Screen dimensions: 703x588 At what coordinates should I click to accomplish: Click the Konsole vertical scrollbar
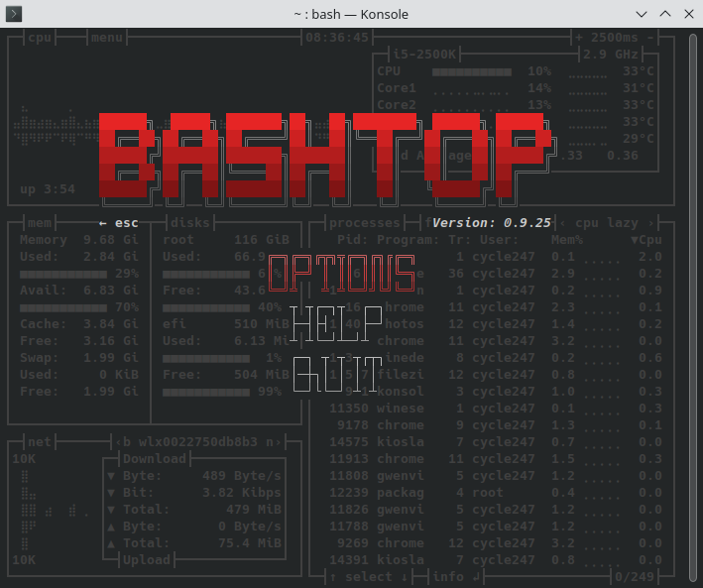tap(693, 307)
